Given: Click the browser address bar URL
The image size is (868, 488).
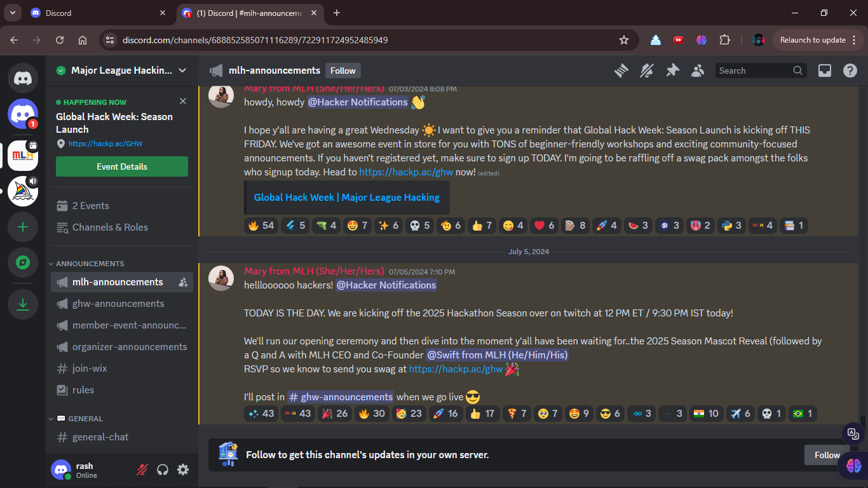Looking at the screenshot, I should pyautogui.click(x=255, y=40).
